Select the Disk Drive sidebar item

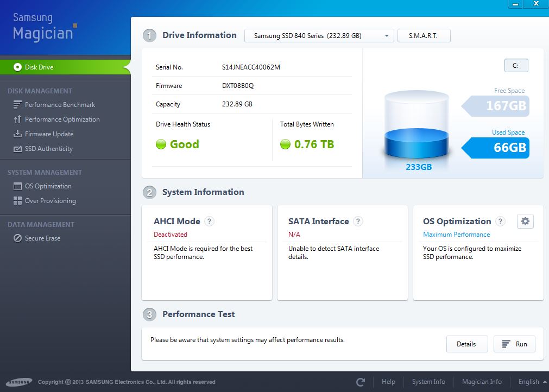(x=65, y=67)
